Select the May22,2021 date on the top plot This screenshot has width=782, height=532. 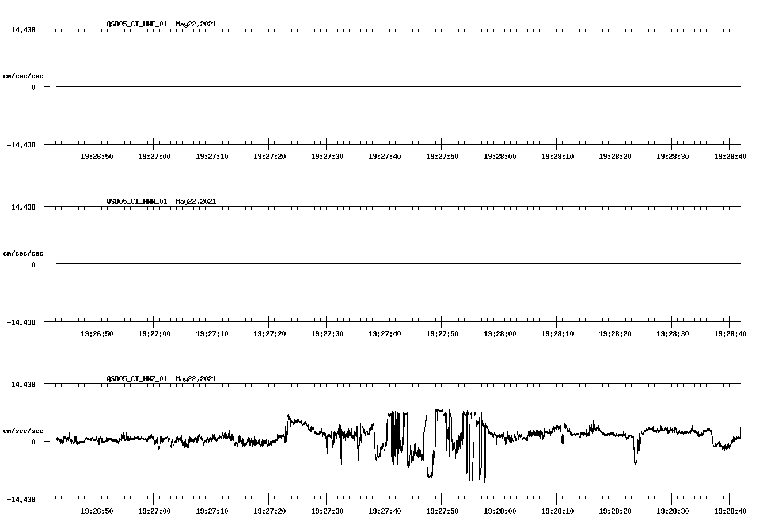click(195, 24)
